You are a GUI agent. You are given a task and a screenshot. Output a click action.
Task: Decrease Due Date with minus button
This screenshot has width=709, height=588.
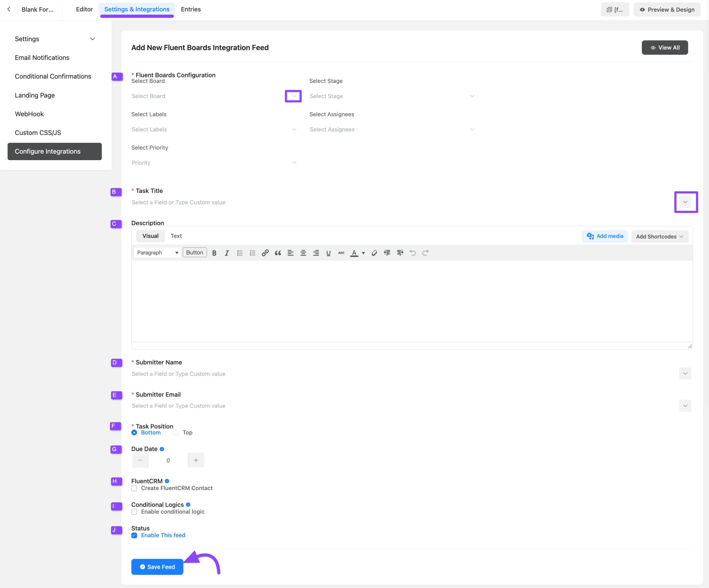(x=140, y=460)
